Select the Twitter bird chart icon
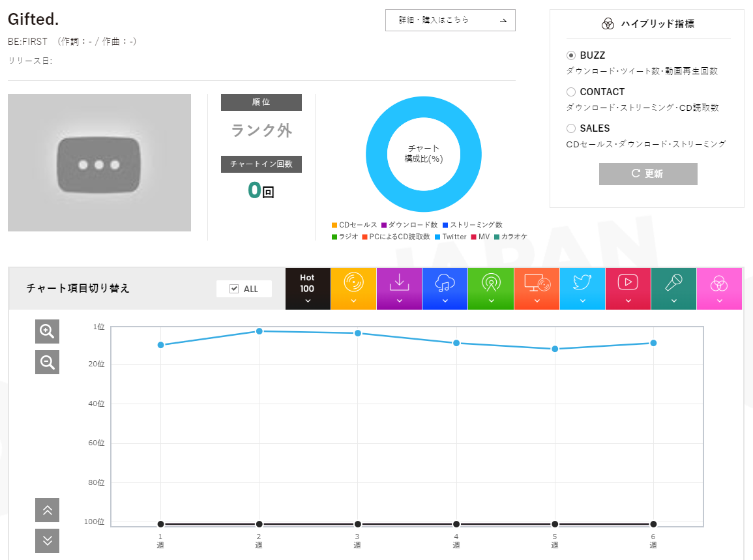 (583, 282)
